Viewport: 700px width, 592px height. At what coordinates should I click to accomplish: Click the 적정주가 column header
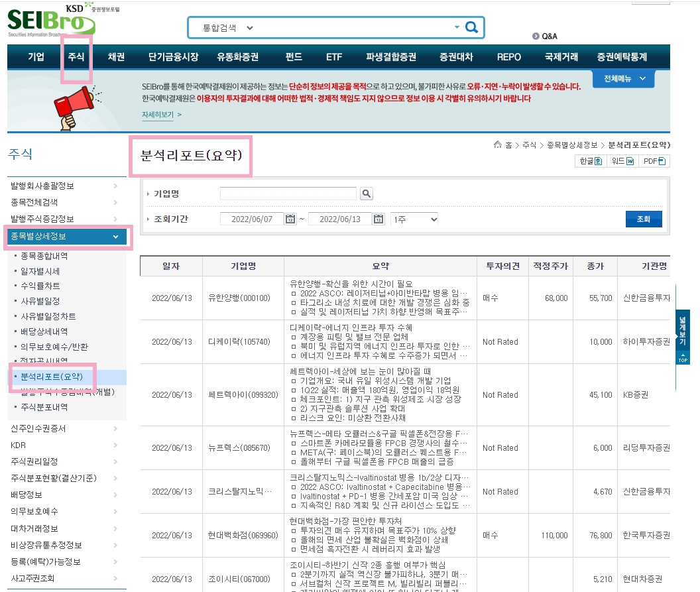[550, 266]
